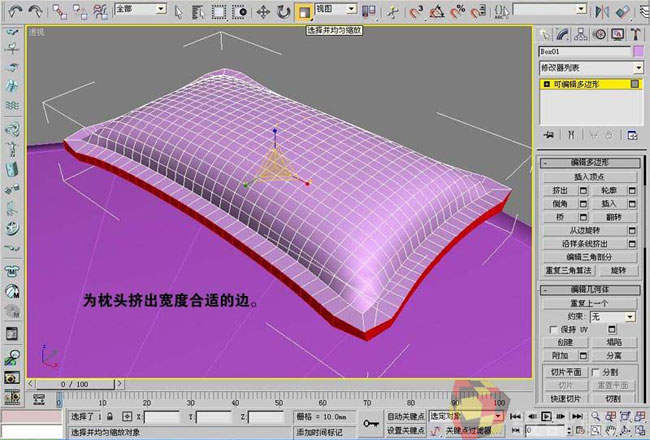Click the Undo arrow in toolbar
650x440 pixels.
pos(15,12)
